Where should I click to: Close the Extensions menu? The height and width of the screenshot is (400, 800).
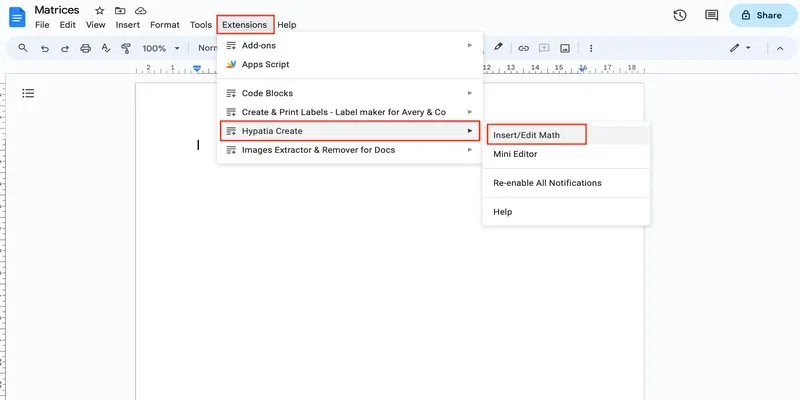(245, 24)
